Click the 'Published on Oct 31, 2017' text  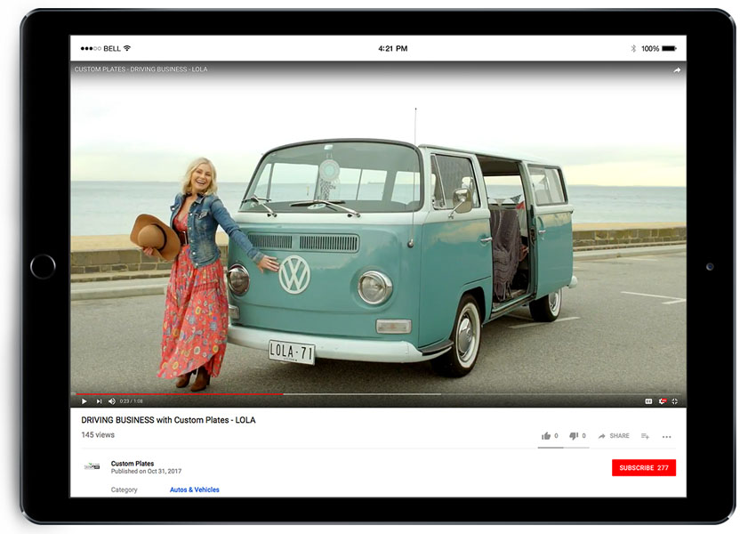pyautogui.click(x=146, y=472)
